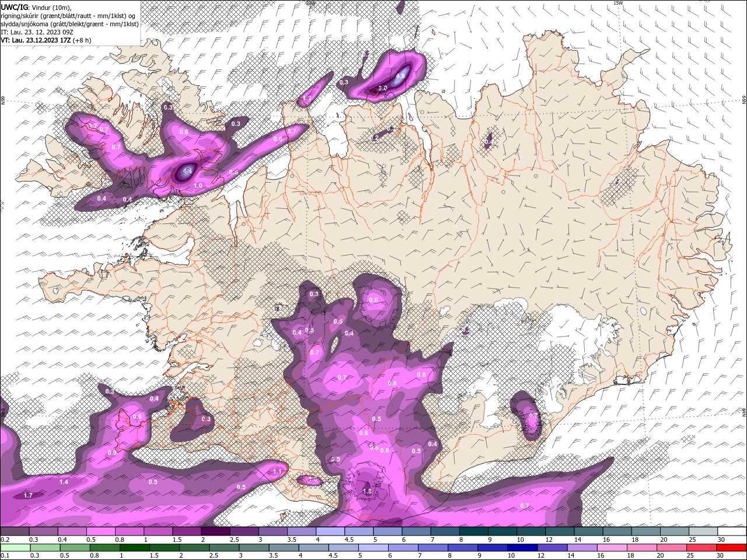Select blue swatch between 8 and 9, lower scale
The width and height of the screenshot is (747, 560).
pos(462,548)
